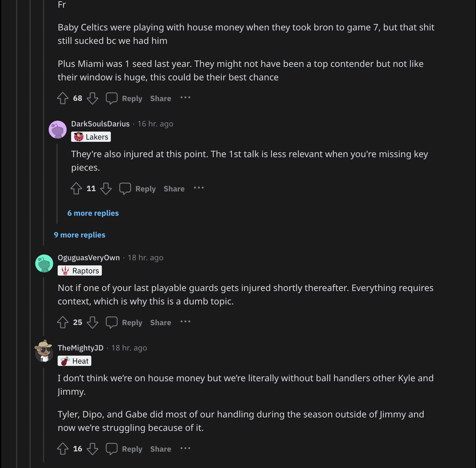The width and height of the screenshot is (476, 468).
Task: Expand the 6 more replies thread
Action: pyautogui.click(x=93, y=213)
